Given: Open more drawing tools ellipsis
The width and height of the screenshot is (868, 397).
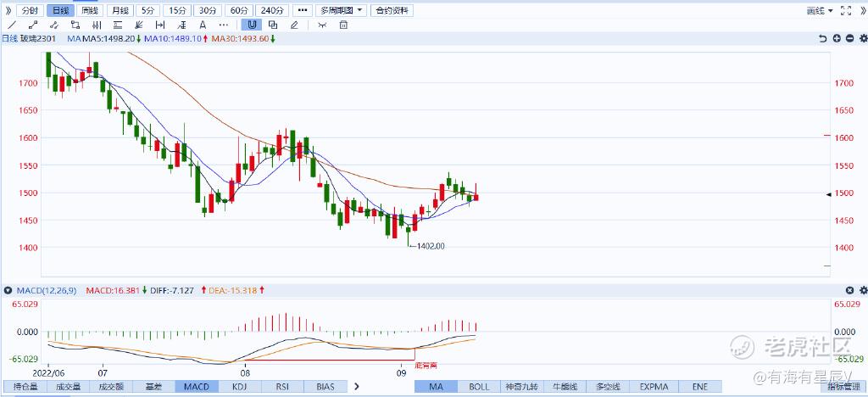Looking at the screenshot, I should tap(223, 25).
